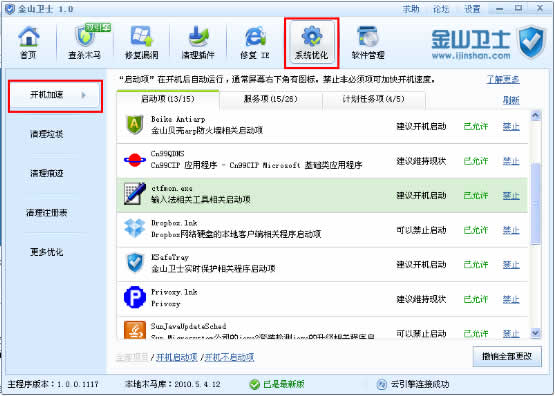The width and height of the screenshot is (555, 396).
Task: Click the 撤销全部更改 button
Action: click(x=507, y=357)
